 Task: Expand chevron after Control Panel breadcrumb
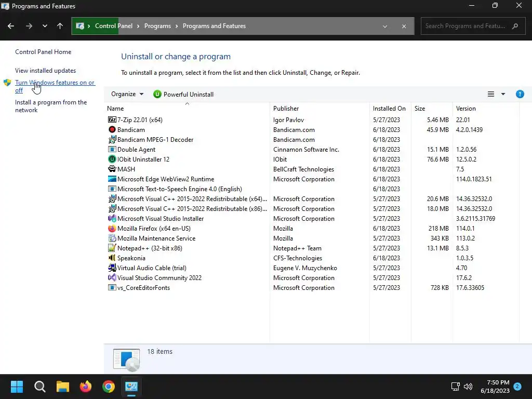coord(138,26)
